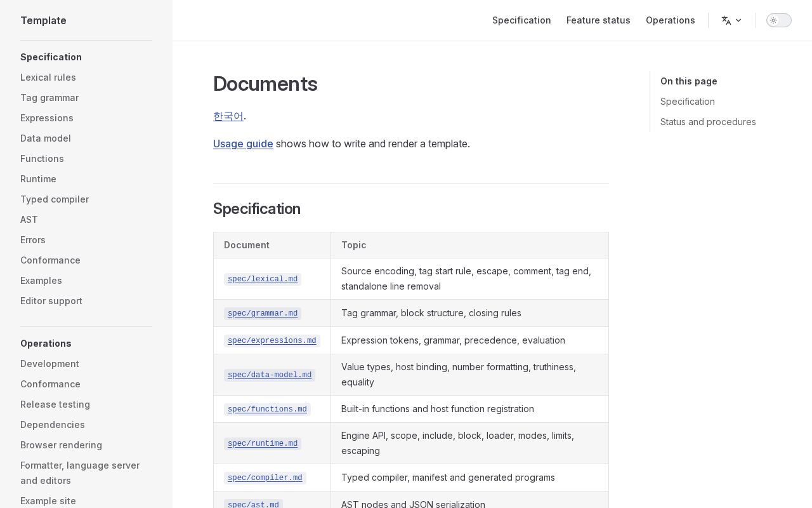The height and width of the screenshot is (508, 812).
Task: Open Conformance under the Specification sidebar group
Action: click(x=50, y=260)
